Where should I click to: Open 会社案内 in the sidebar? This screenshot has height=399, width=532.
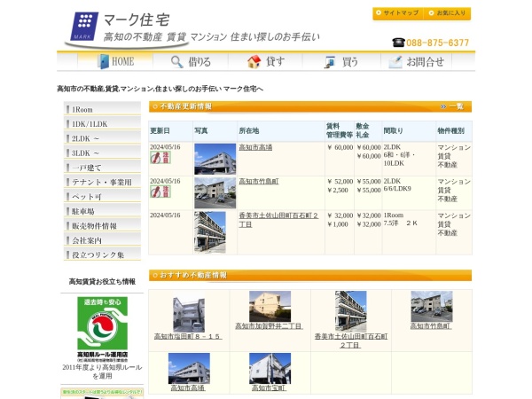(x=102, y=240)
